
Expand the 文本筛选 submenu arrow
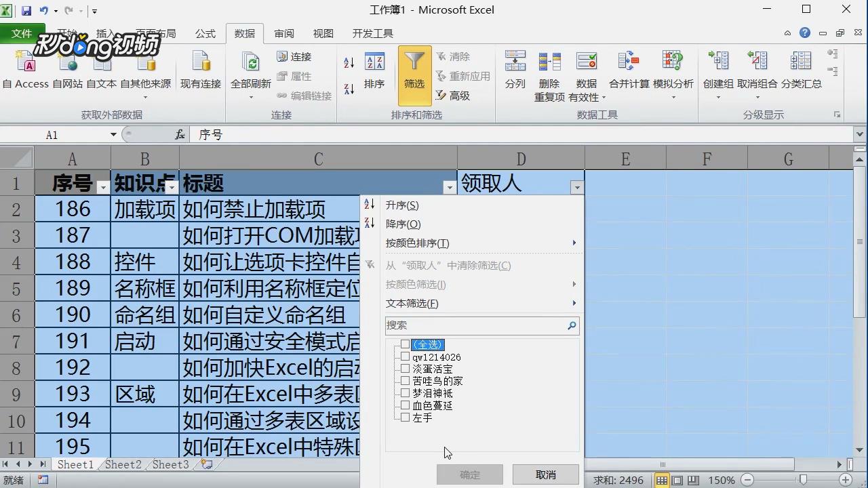pos(574,303)
